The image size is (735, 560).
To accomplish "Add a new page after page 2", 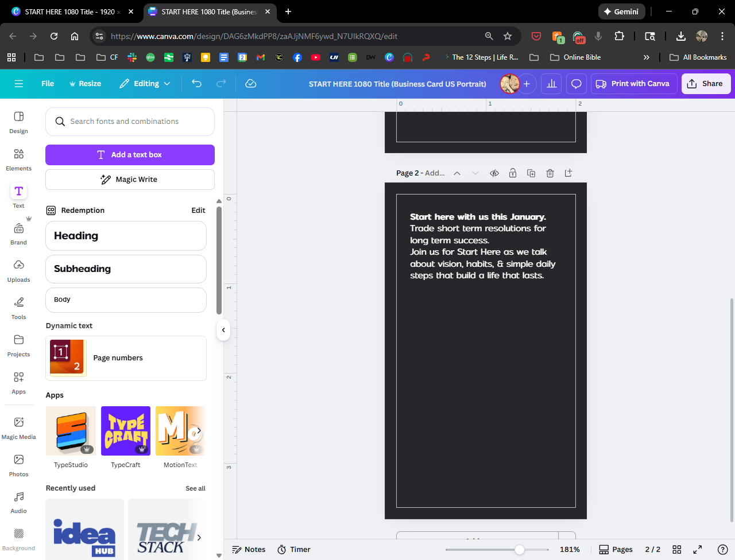I will [568, 173].
